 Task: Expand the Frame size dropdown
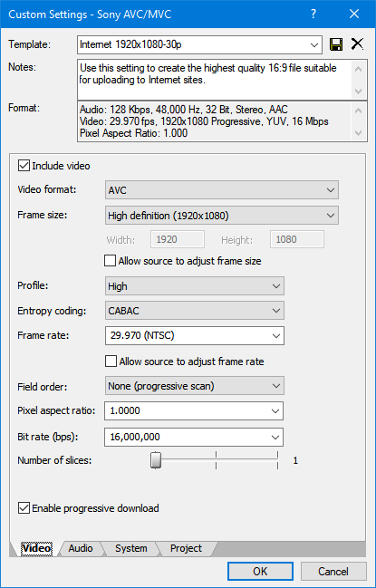(222, 216)
